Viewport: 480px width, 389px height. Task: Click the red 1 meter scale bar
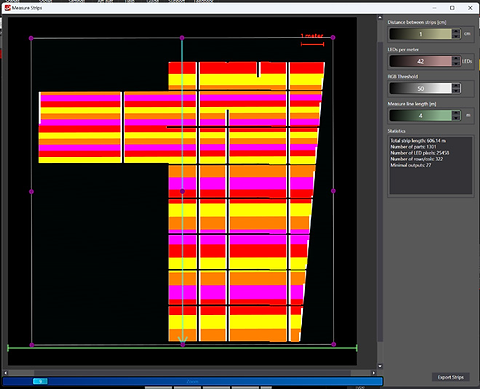312,44
